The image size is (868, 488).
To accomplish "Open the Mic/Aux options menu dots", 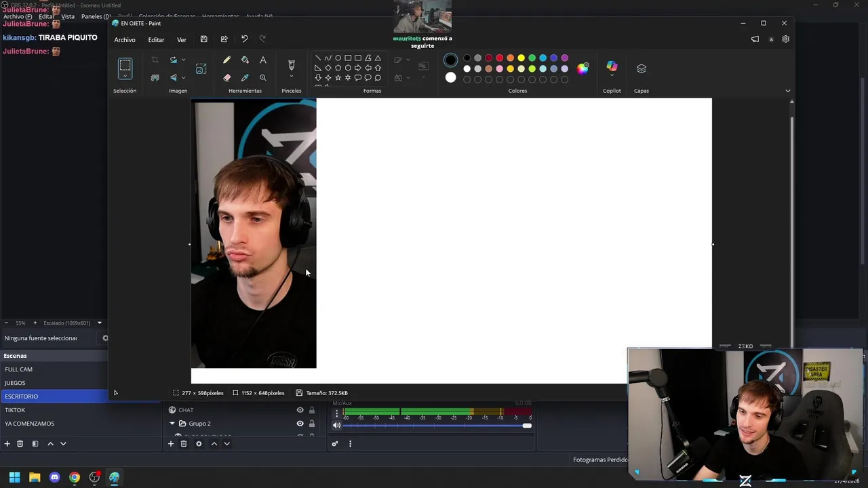I will tap(336, 413).
